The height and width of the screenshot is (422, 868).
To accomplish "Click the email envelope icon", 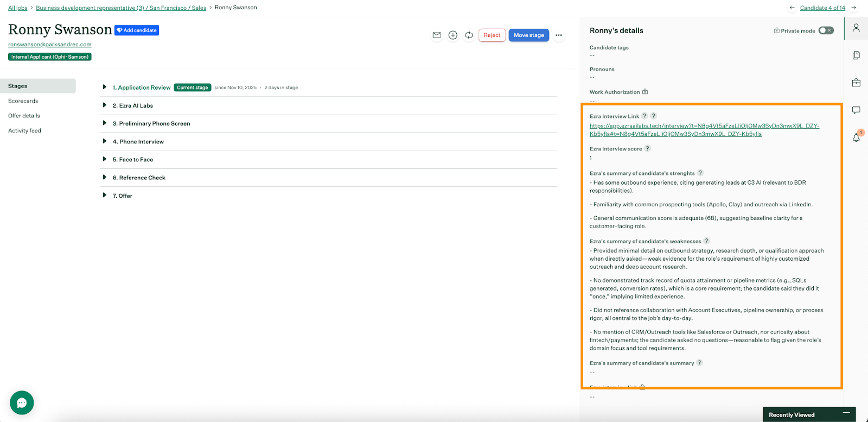I will pyautogui.click(x=437, y=35).
